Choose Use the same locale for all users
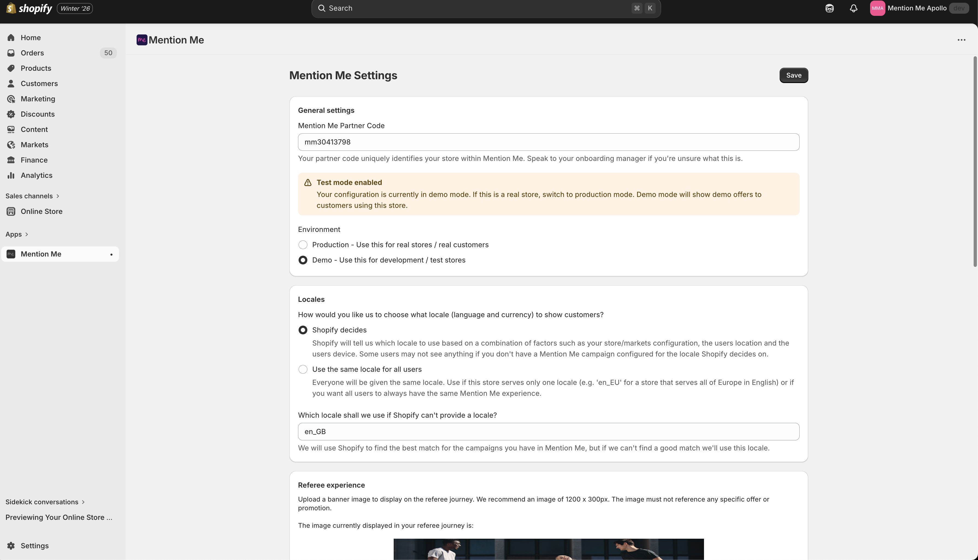The width and height of the screenshot is (978, 560). (303, 370)
